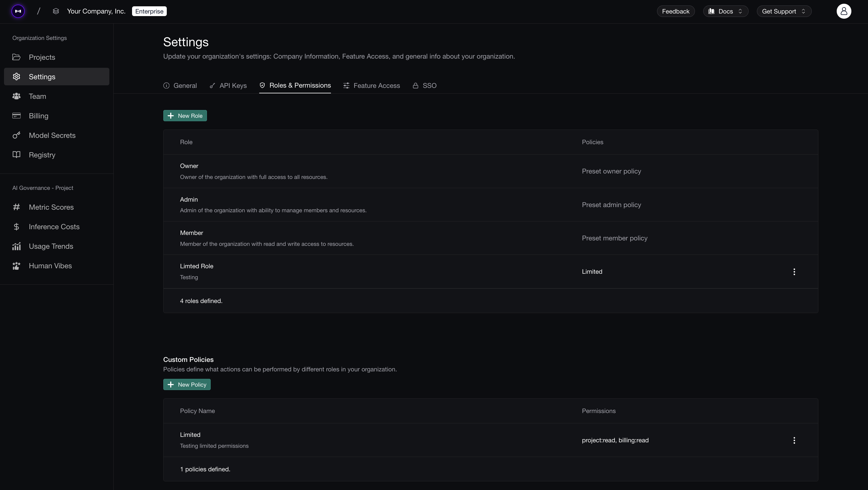Click the sliders icon on Feature Access
The width and height of the screenshot is (868, 490).
coord(346,85)
